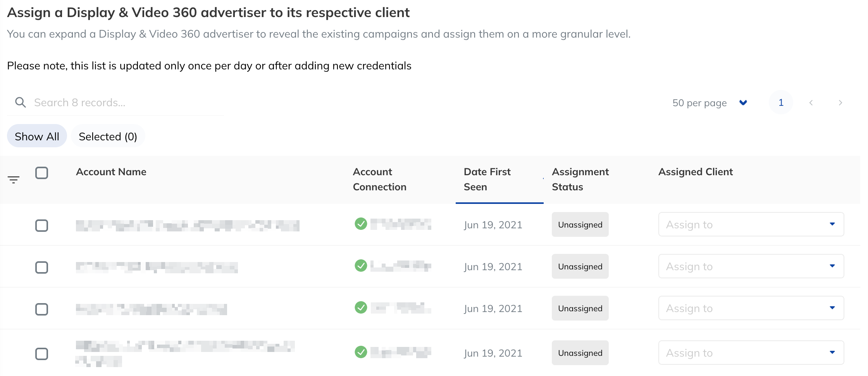This screenshot has width=868, height=376.
Task: Toggle the select-all checkbox in the header
Action: tap(41, 173)
